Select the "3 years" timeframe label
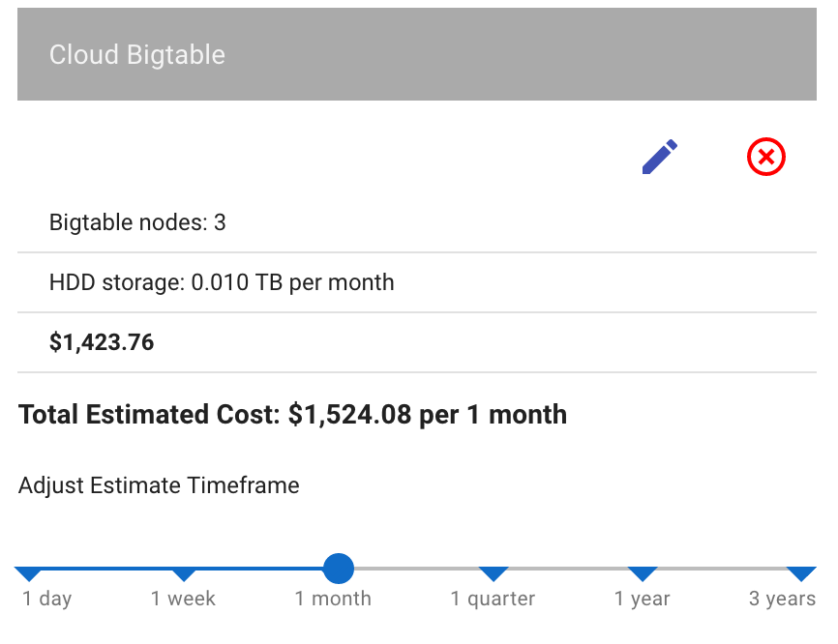The height and width of the screenshot is (644, 838). [782, 600]
